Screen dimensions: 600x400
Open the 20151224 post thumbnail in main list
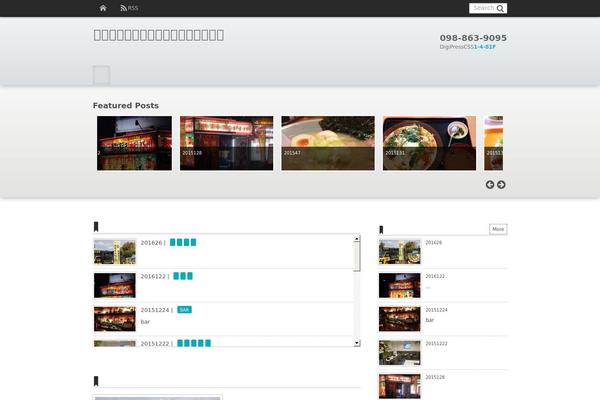coord(115,319)
